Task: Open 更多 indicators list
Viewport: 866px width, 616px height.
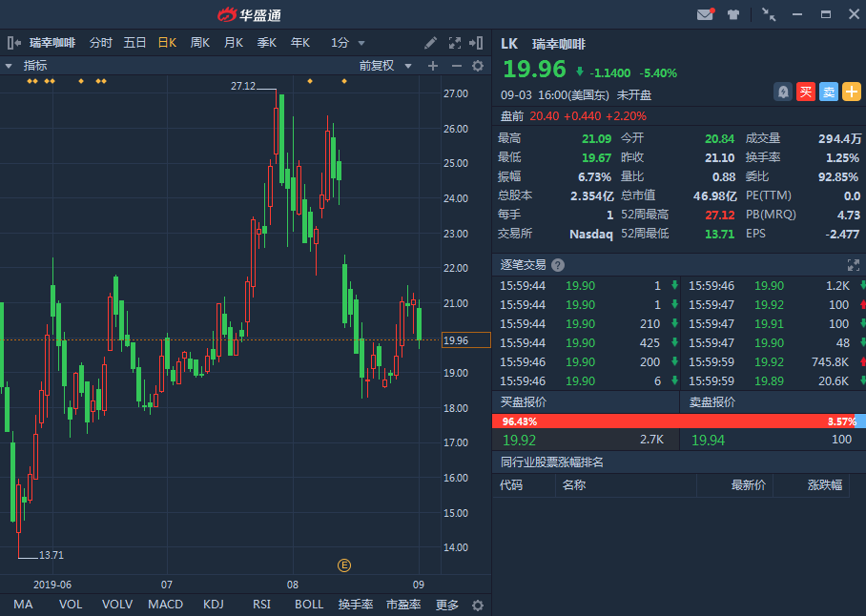Action: click(x=446, y=605)
